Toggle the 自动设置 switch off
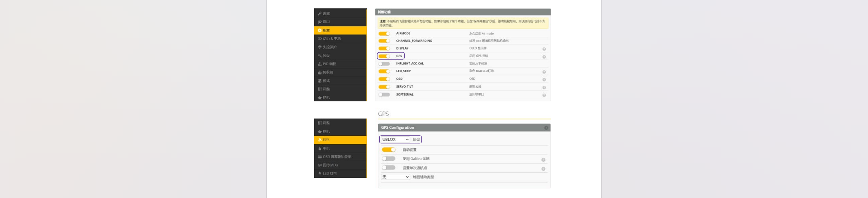Viewport: 868px width, 198px height. (x=388, y=150)
